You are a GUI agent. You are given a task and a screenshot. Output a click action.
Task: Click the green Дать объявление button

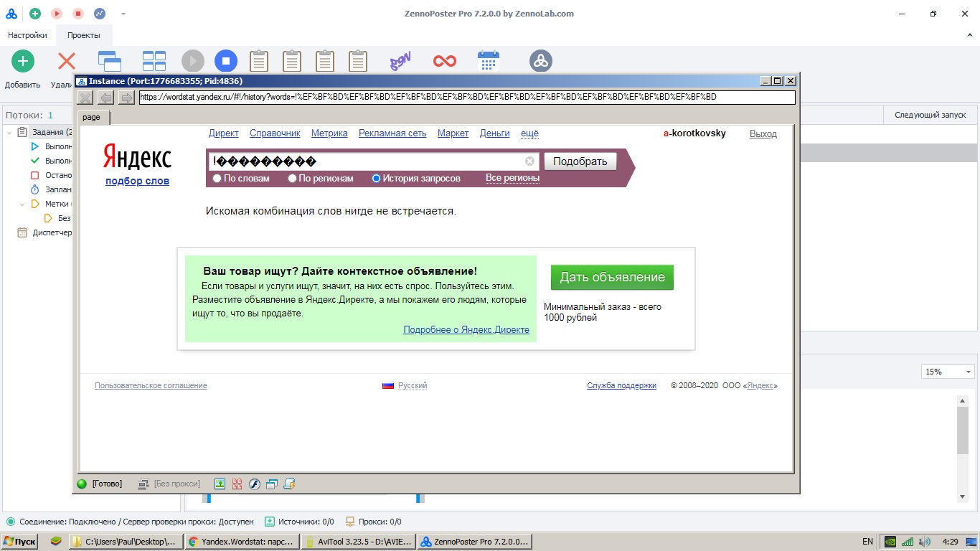coord(612,277)
